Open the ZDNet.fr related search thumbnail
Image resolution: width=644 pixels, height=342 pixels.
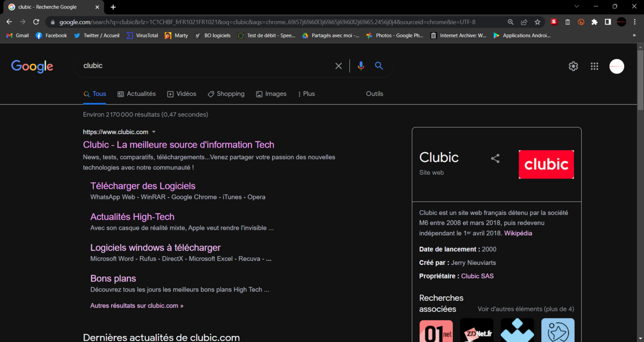477,331
